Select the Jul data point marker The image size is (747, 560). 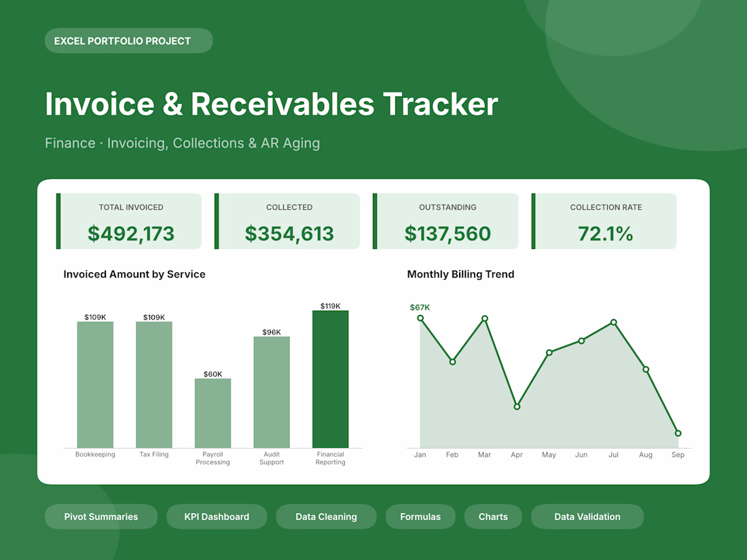pyautogui.click(x=614, y=322)
